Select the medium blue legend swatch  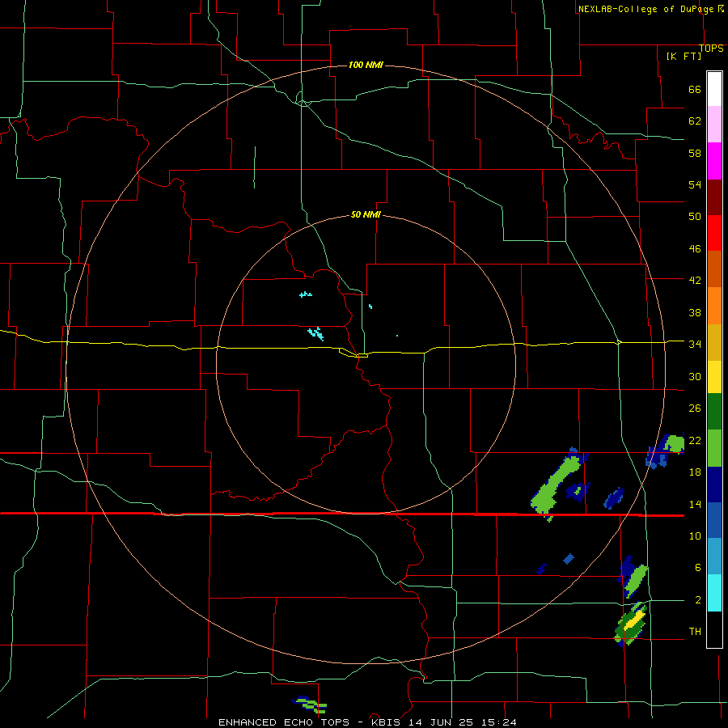(714, 521)
